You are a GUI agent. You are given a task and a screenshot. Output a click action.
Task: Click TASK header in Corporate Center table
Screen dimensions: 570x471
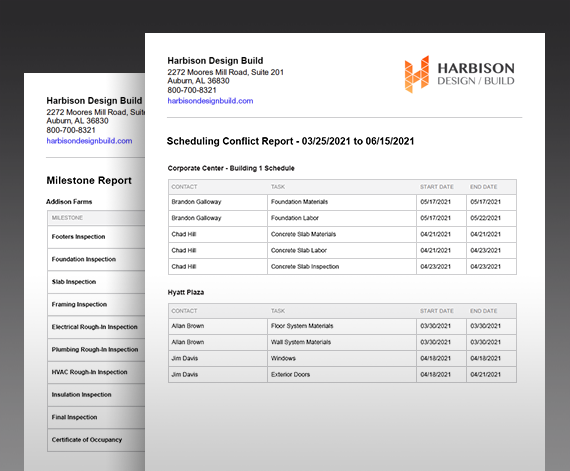click(278, 187)
